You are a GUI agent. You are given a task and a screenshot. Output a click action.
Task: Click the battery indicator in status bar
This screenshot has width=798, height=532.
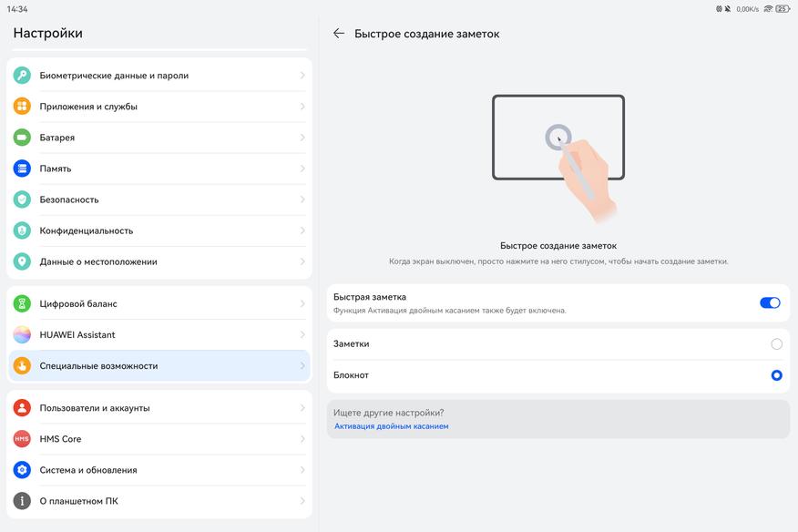point(782,9)
